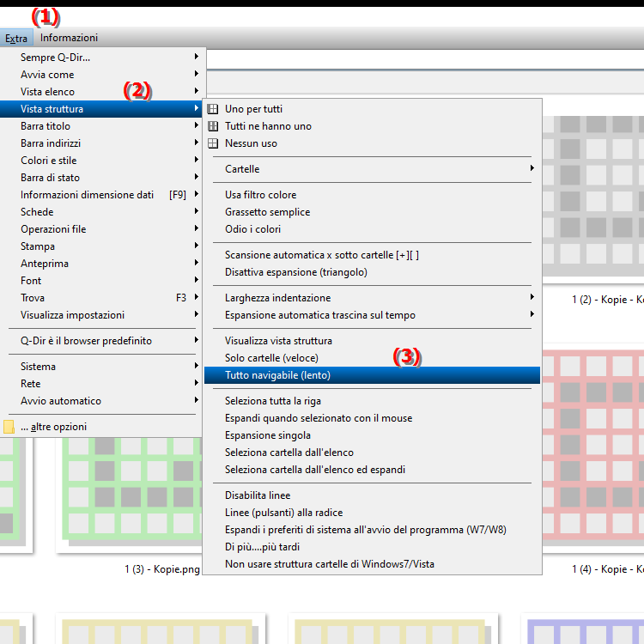Open the Rete submenu
Image resolution: width=644 pixels, height=644 pixels.
point(100,384)
